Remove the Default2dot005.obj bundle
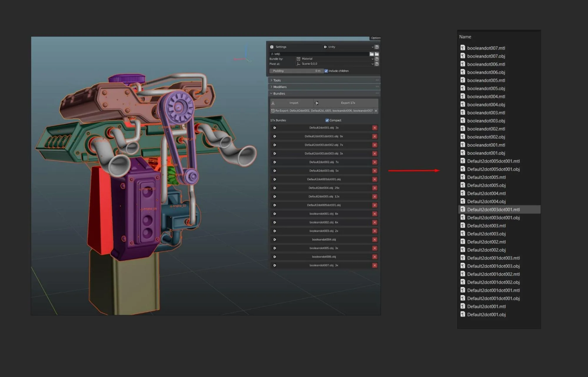The height and width of the screenshot is (377, 588). (x=375, y=196)
